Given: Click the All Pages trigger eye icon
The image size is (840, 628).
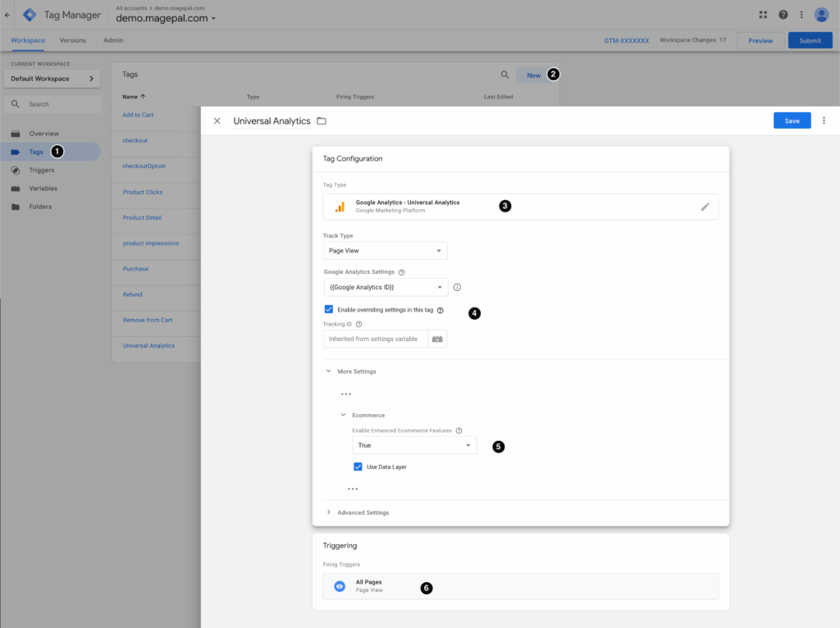Looking at the screenshot, I should (340, 587).
